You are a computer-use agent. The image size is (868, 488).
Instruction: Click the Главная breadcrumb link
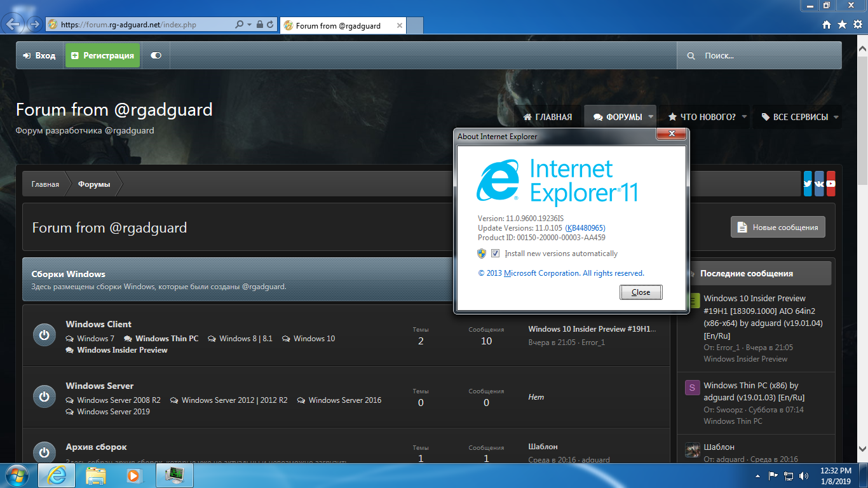pos(45,184)
